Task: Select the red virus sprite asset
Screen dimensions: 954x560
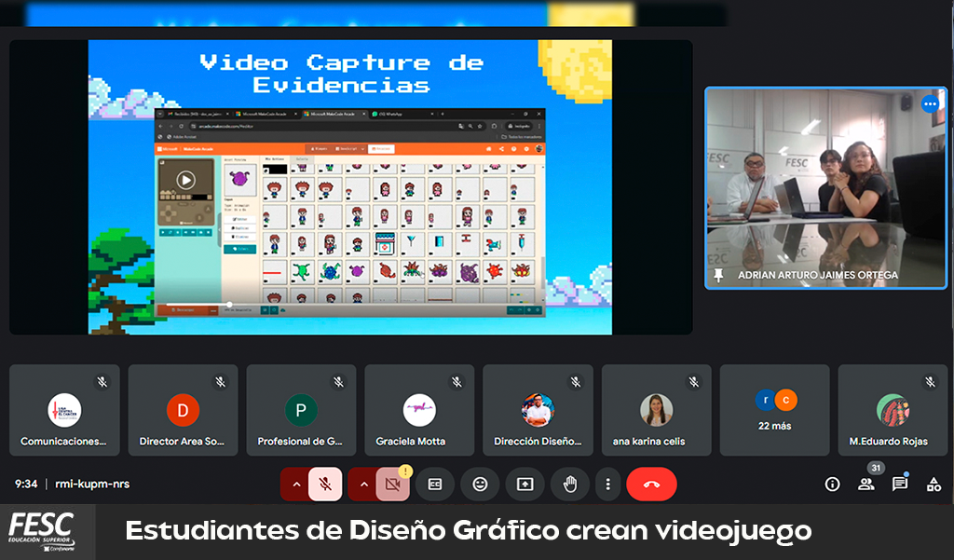Action: 495,271
